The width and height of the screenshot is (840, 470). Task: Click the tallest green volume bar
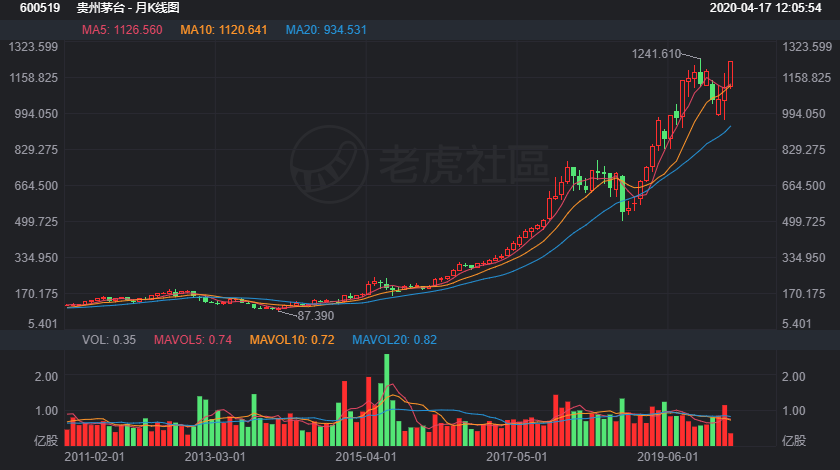point(387,400)
